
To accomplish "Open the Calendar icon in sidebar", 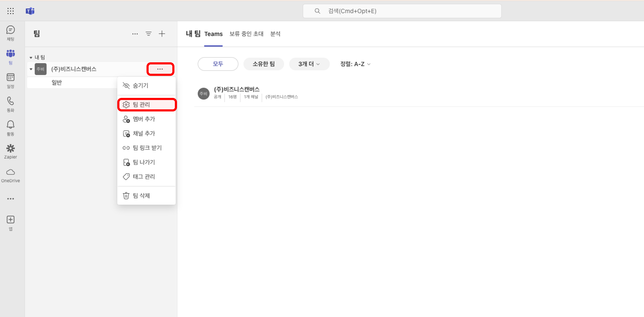I will [10, 78].
